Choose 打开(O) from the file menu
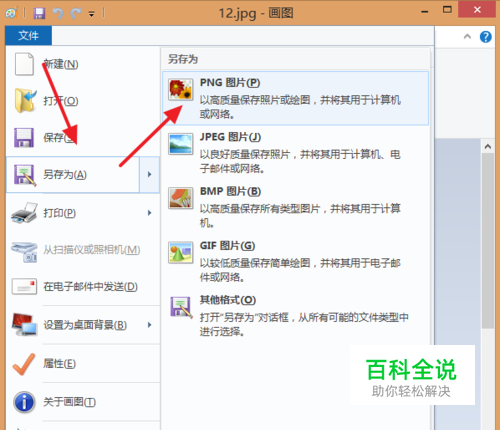This screenshot has width=500, height=430. click(x=83, y=101)
